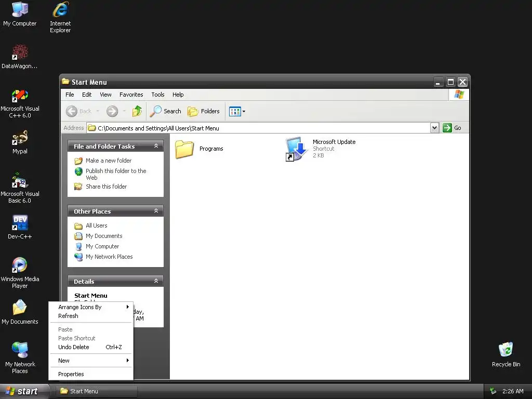Open the Back history dropdown arrow
This screenshot has width=532, height=399.
coord(98,111)
